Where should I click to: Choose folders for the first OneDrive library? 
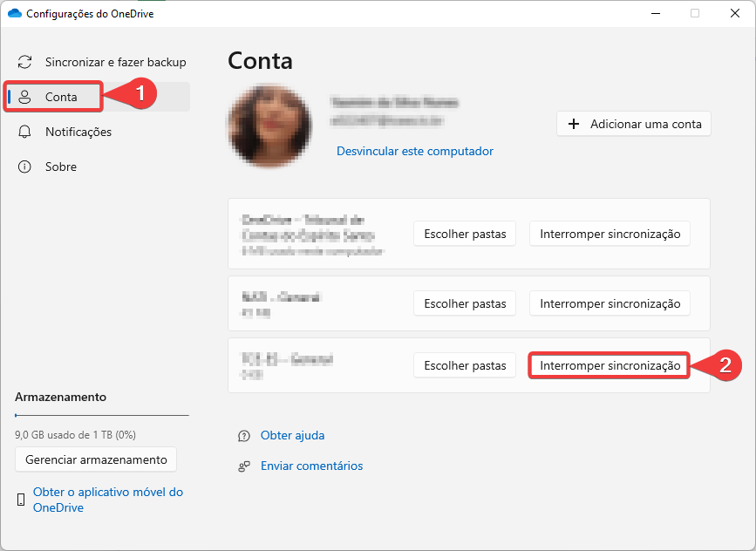[465, 234]
